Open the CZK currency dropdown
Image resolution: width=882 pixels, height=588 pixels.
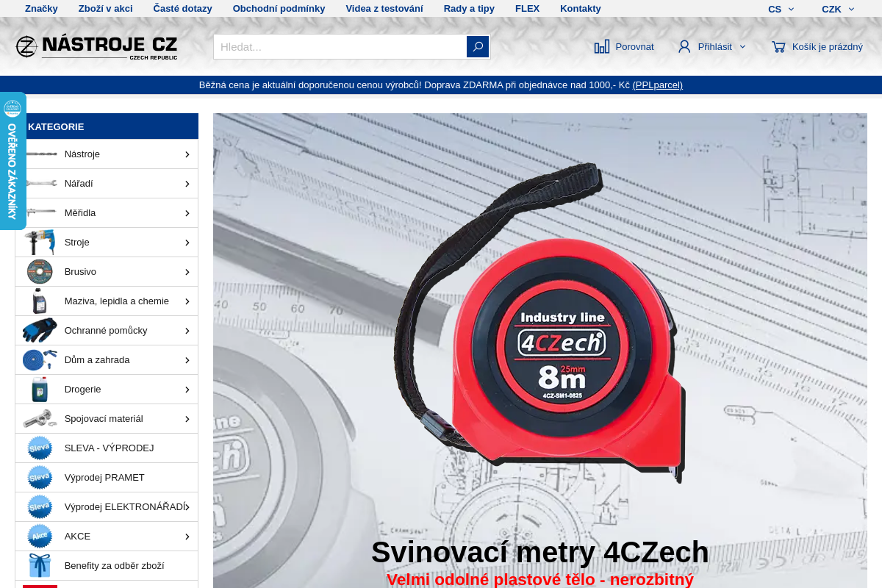coord(838,9)
